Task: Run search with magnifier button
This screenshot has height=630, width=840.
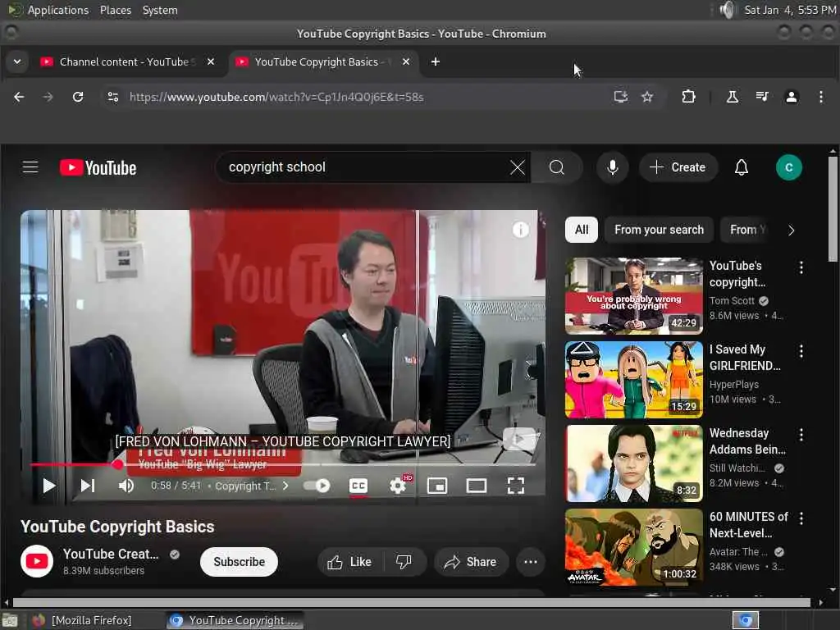Action: [557, 167]
